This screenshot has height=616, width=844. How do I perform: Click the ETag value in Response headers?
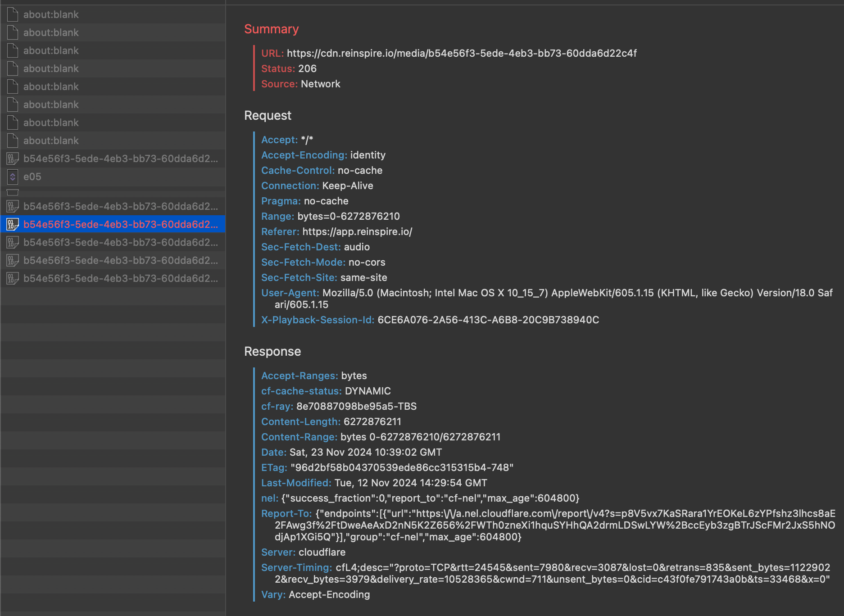[402, 467]
